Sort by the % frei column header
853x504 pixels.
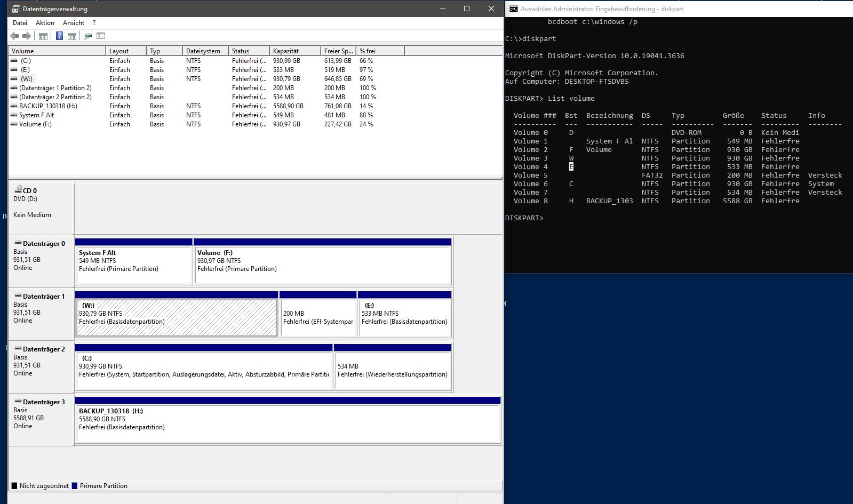click(380, 51)
